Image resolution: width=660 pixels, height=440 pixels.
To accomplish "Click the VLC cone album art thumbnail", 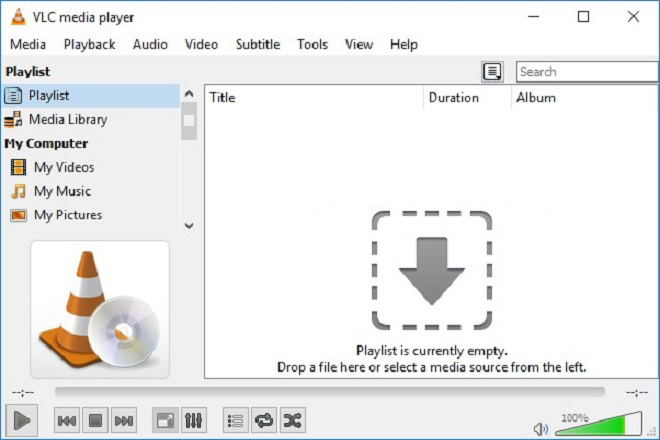I will (100, 309).
